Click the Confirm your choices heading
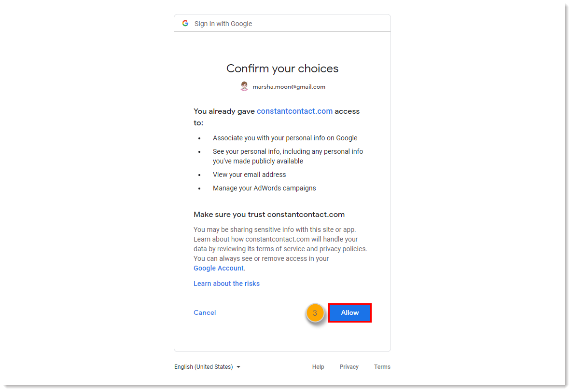The height and width of the screenshot is (392, 572). (282, 68)
